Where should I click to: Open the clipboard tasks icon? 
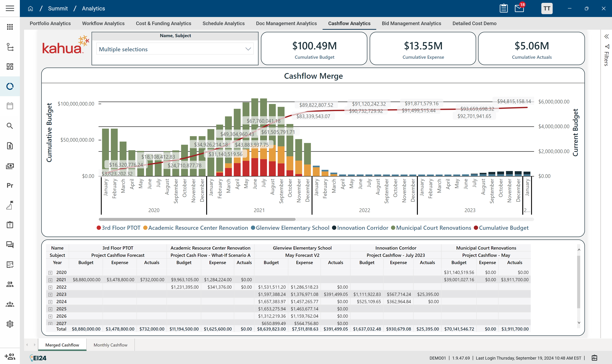pyautogui.click(x=503, y=8)
